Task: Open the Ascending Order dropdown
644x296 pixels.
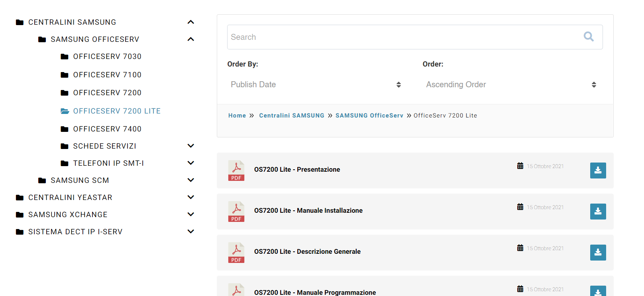Action: point(511,84)
